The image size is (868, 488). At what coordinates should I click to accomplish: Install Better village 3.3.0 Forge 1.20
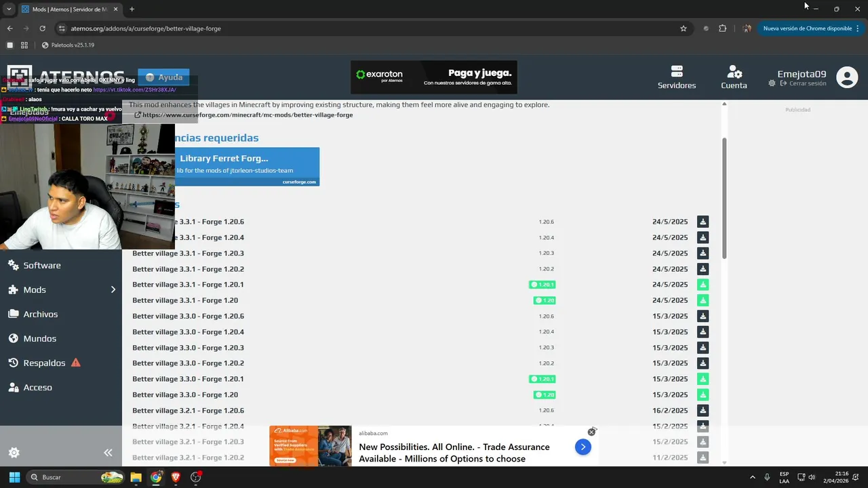tap(703, 394)
